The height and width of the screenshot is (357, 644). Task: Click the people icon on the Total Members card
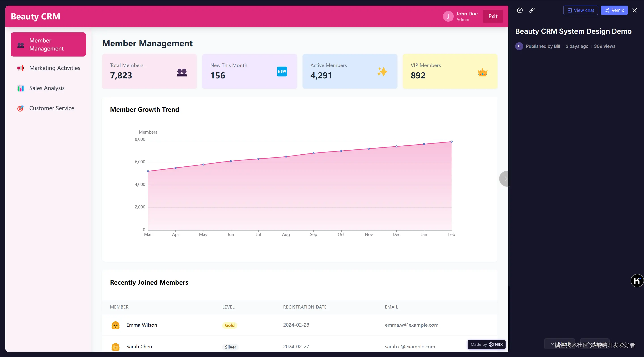(x=182, y=72)
